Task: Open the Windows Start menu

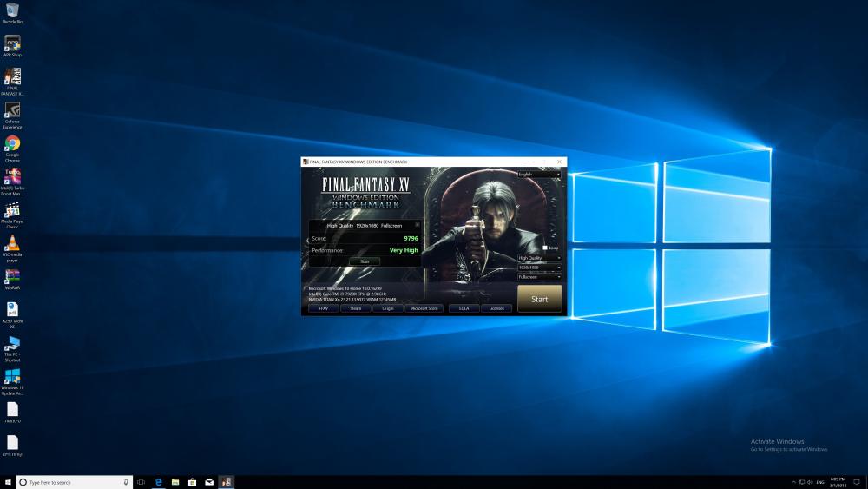Action: [x=8, y=482]
